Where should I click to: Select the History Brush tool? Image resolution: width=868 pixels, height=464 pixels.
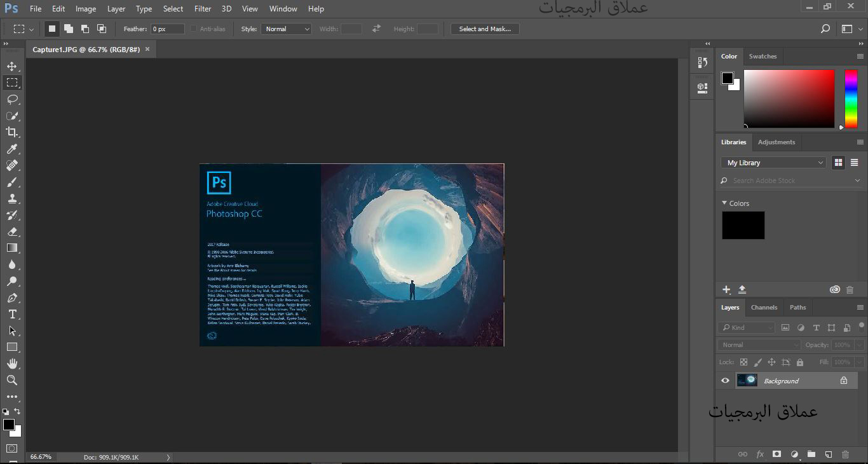(12, 215)
